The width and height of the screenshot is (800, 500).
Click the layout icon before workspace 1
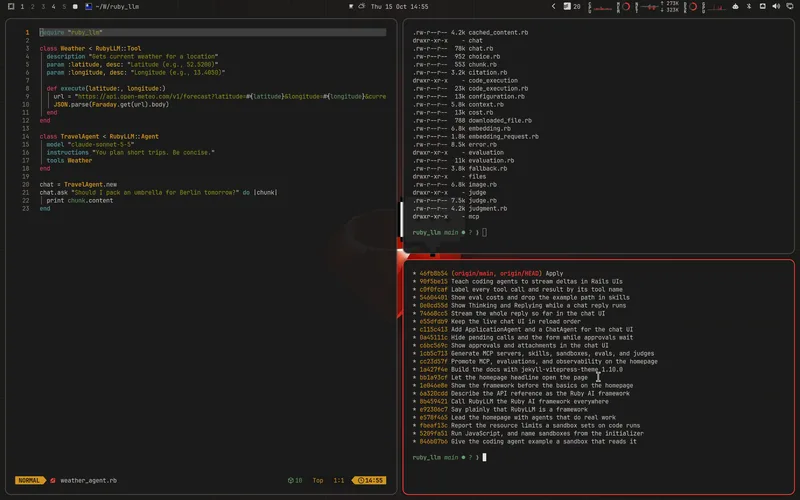pos(11,7)
